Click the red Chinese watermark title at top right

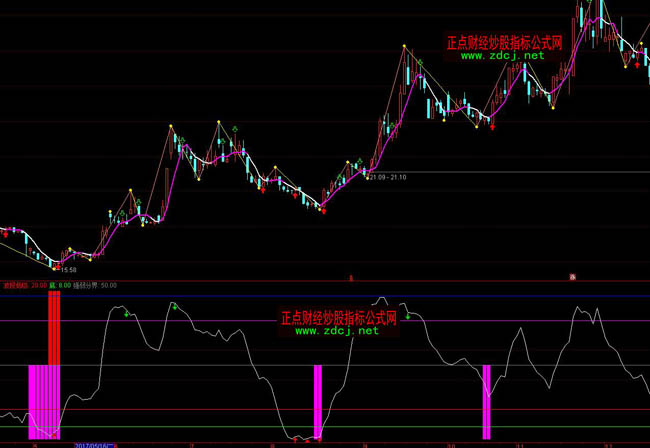(x=503, y=43)
